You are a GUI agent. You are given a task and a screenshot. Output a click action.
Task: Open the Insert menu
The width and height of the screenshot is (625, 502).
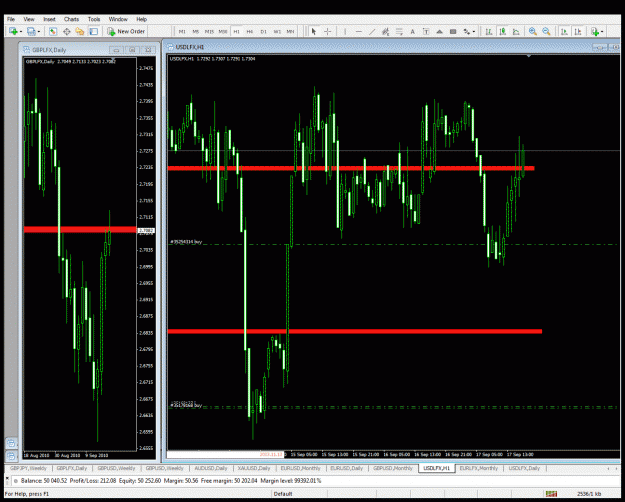click(49, 19)
